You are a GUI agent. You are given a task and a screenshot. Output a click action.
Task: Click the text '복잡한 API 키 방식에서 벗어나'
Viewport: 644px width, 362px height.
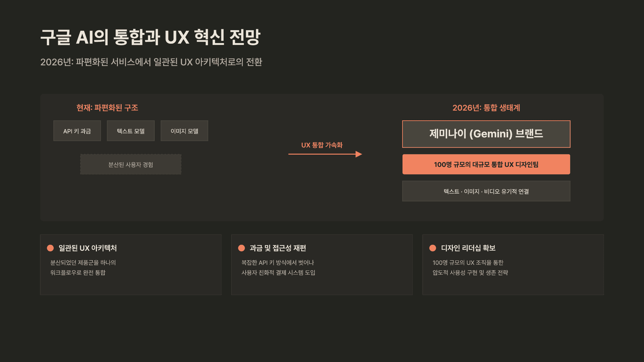click(278, 262)
